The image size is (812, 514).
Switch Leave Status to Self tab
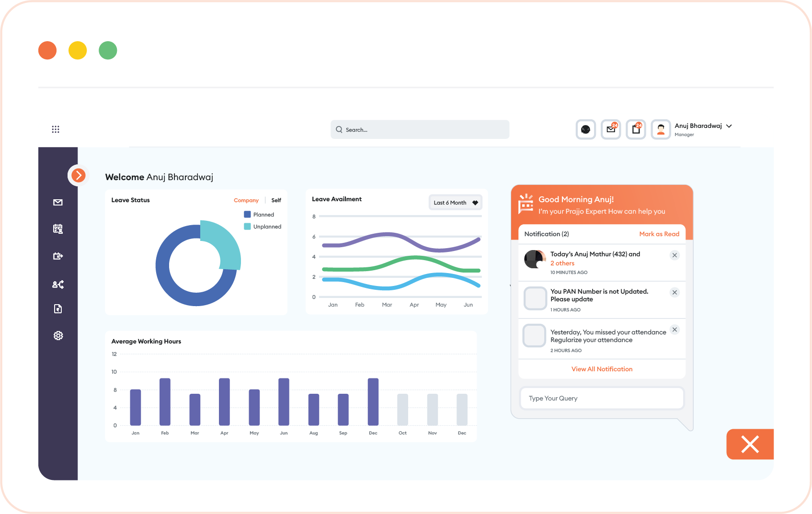276,200
